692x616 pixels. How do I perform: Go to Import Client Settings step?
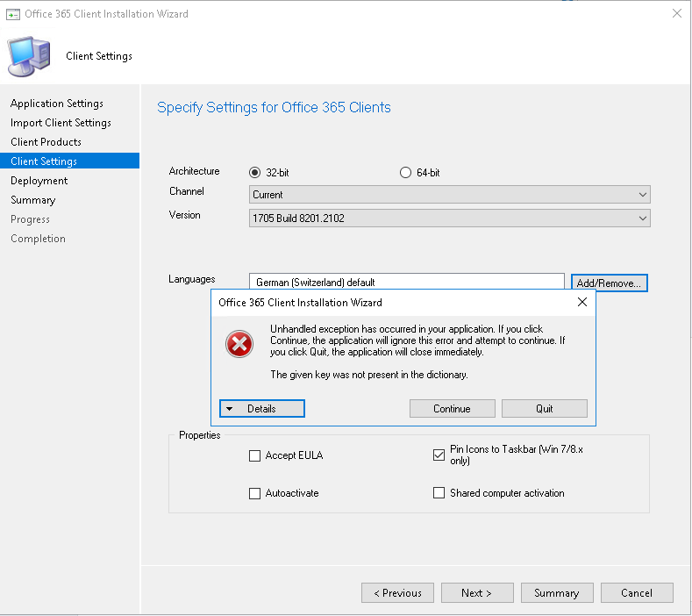pyautogui.click(x=61, y=123)
